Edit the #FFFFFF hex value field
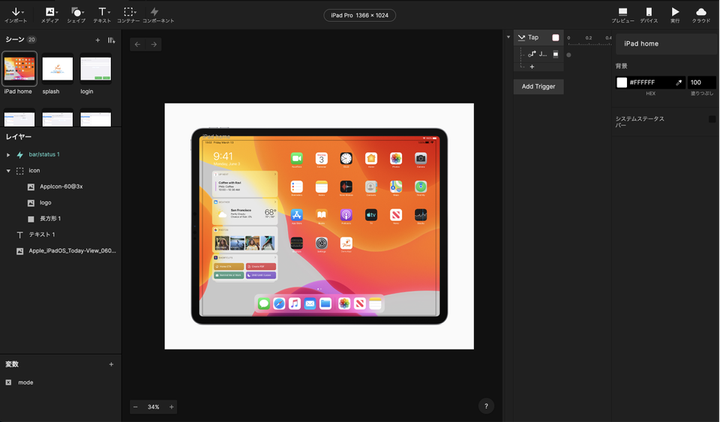The width and height of the screenshot is (720, 422). pos(649,82)
